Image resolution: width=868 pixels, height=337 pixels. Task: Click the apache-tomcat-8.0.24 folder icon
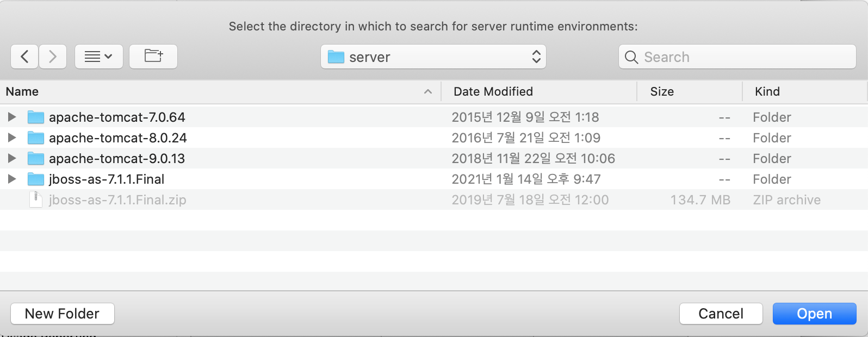point(36,138)
